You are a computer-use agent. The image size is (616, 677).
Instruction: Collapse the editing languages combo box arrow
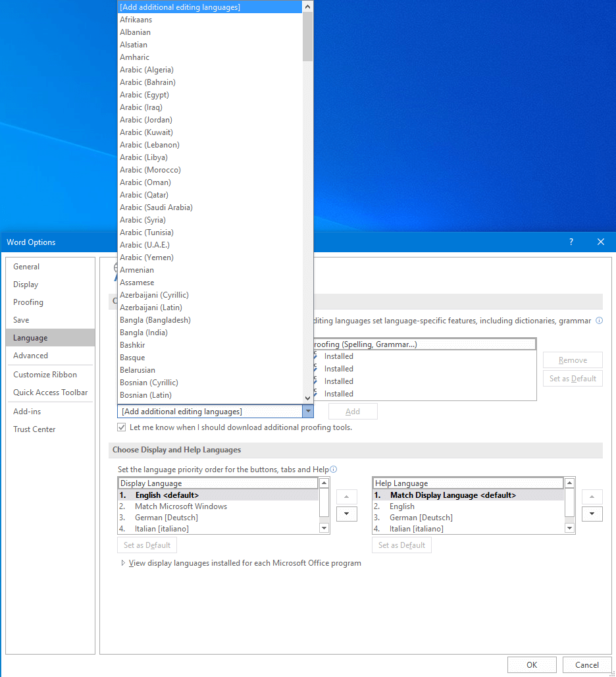[308, 410]
